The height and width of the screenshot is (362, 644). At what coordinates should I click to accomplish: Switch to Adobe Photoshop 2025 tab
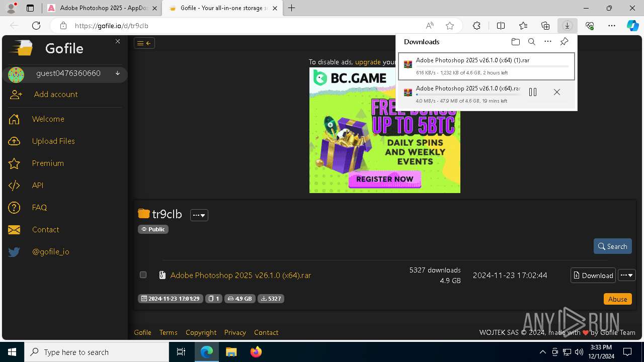(102, 8)
